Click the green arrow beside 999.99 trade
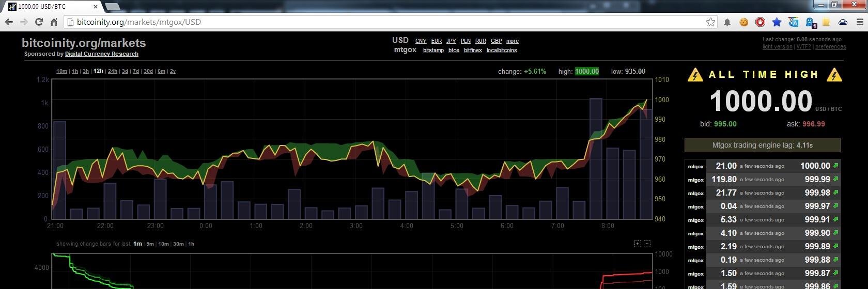 pos(835,179)
